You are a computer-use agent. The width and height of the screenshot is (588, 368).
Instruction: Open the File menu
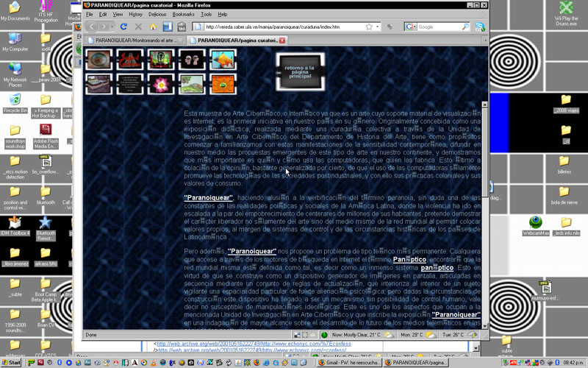coord(89,14)
